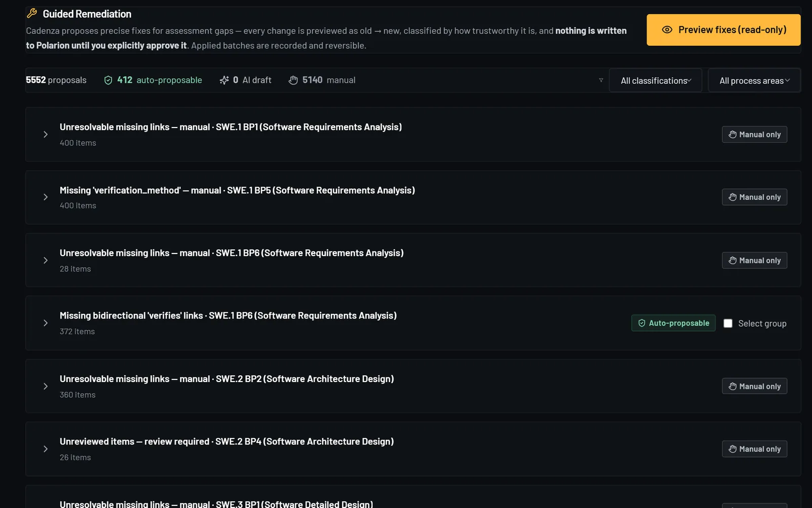Click the '0 AI draft' counter text
The width and height of the screenshot is (812, 508).
(x=252, y=80)
